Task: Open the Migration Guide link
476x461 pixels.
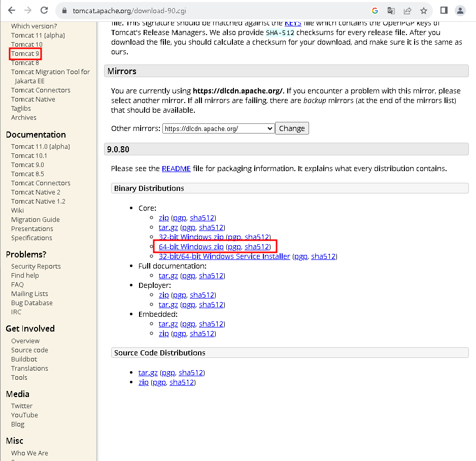Action: coord(36,219)
